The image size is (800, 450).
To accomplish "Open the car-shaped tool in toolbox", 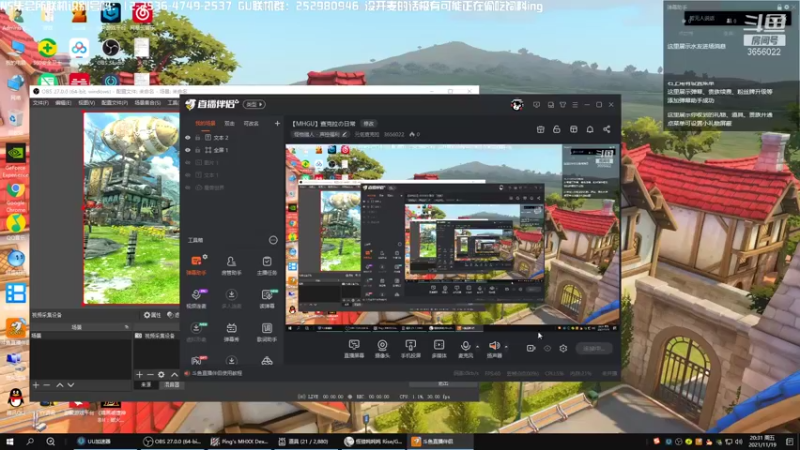I will coord(266,361).
